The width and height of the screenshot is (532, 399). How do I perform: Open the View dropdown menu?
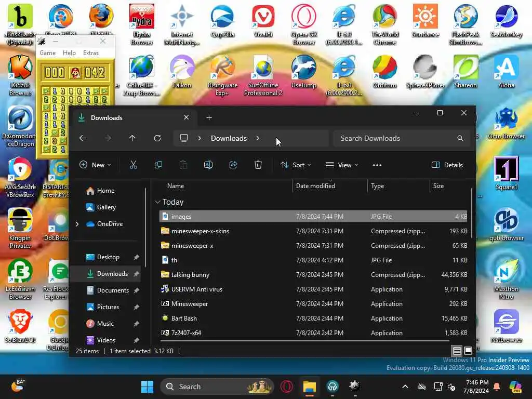342,165
